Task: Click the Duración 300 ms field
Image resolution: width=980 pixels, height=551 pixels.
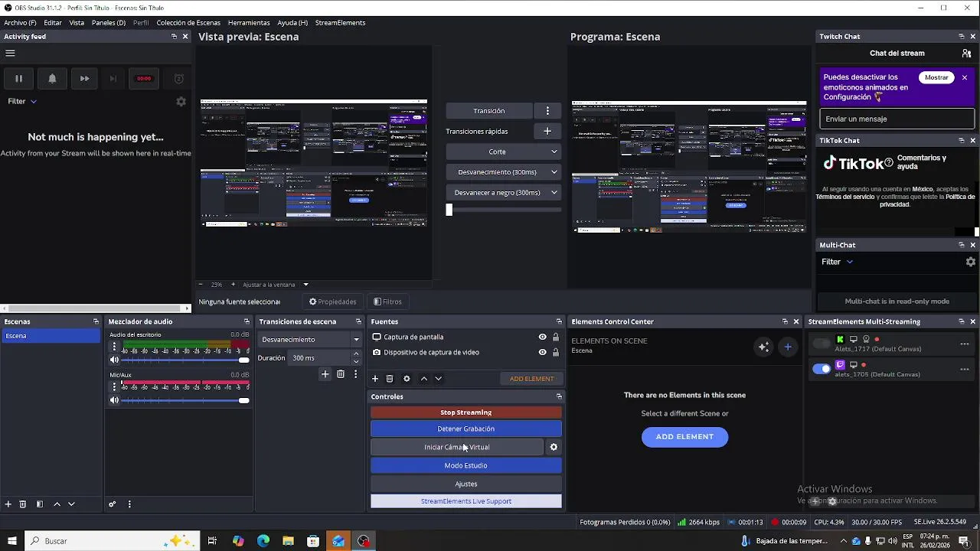Action: click(325, 358)
